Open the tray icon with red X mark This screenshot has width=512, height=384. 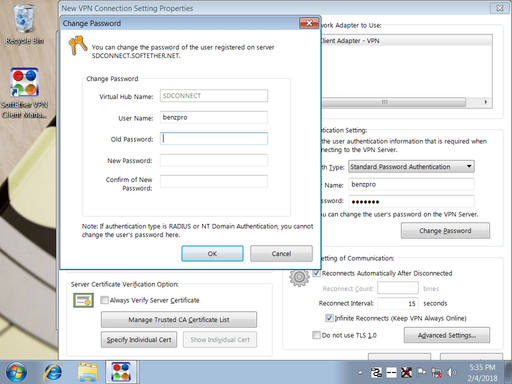[x=406, y=373]
